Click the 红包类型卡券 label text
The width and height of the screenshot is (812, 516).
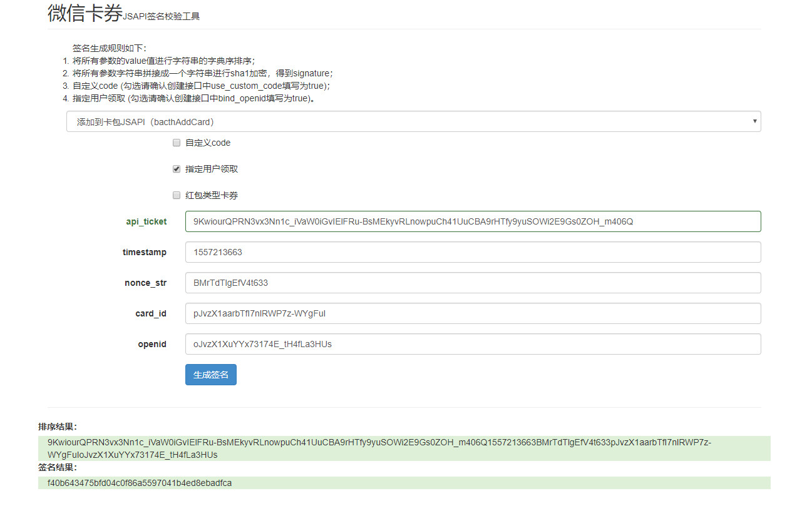tap(212, 195)
